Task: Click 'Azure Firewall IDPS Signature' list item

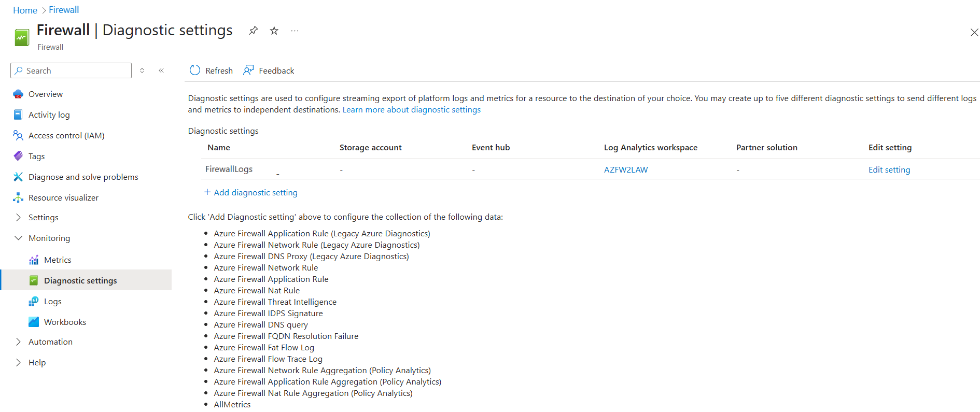Action: (268, 314)
